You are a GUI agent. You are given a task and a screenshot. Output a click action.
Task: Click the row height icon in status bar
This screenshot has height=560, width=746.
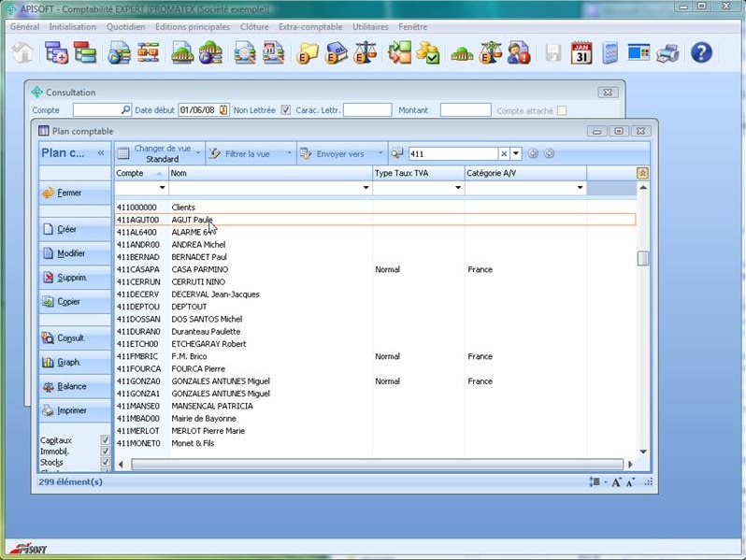[x=595, y=482]
